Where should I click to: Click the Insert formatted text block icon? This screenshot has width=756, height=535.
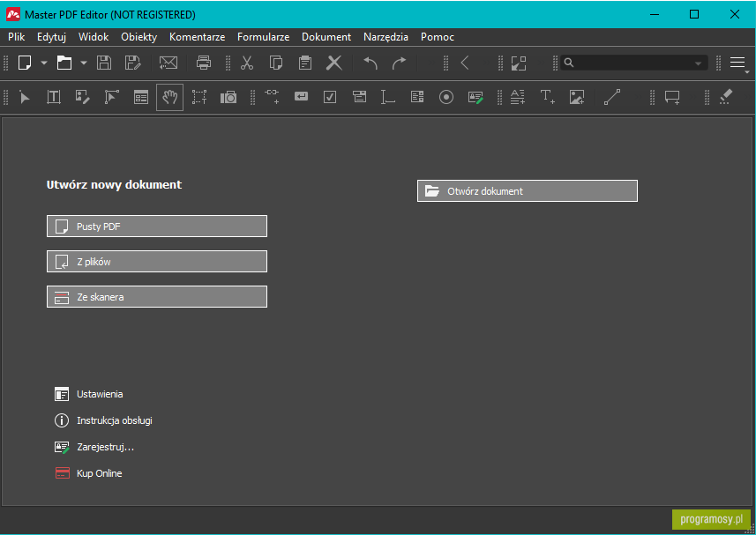click(x=518, y=97)
